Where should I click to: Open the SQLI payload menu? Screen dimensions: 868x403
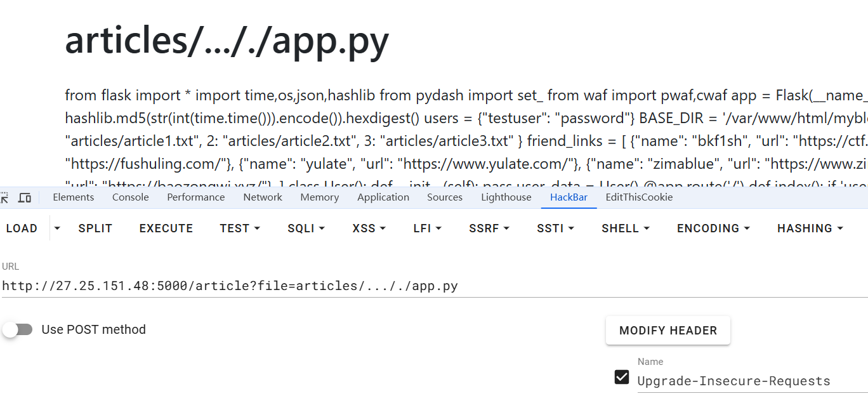(306, 228)
